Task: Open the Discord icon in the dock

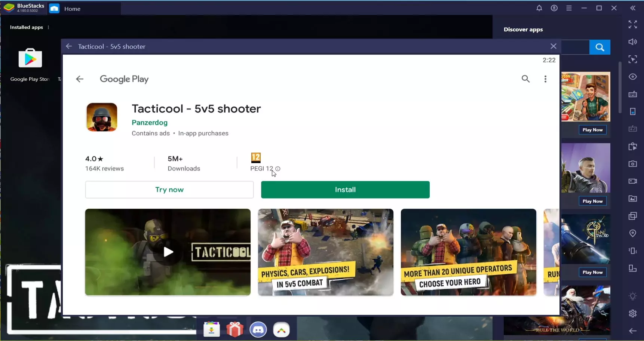Action: pyautogui.click(x=258, y=330)
